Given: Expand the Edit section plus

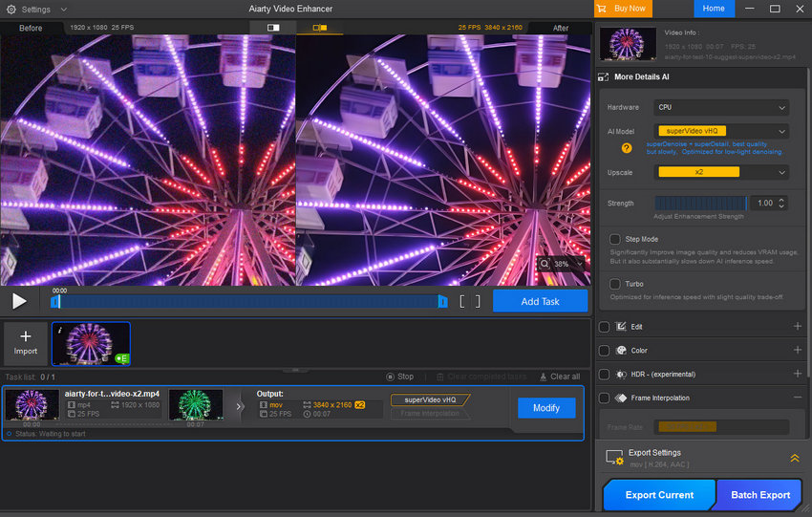Looking at the screenshot, I should pyautogui.click(x=798, y=327).
